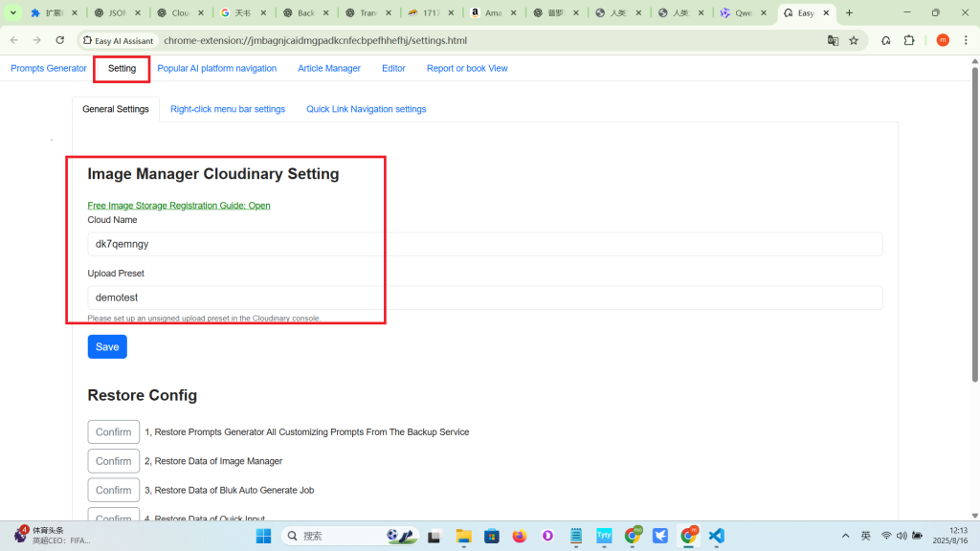Open the news widget on the taskbar
The height and width of the screenshot is (551, 980).
click(x=54, y=536)
